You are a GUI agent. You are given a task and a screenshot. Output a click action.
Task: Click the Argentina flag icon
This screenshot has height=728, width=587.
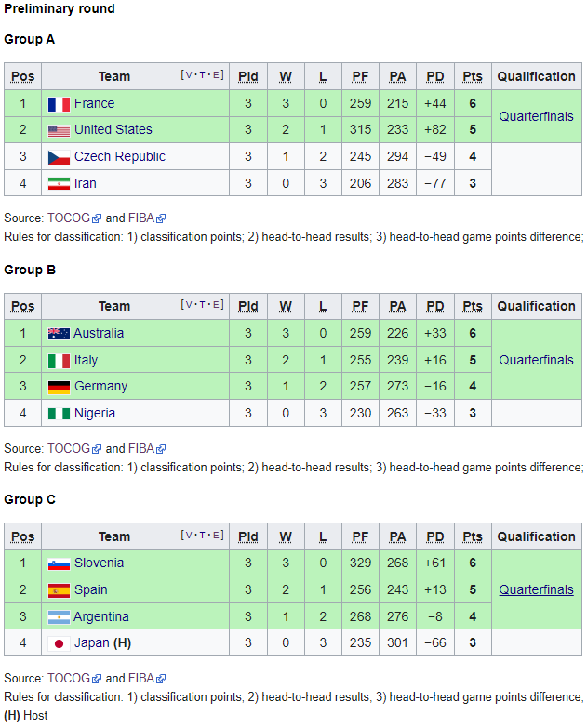(x=59, y=617)
